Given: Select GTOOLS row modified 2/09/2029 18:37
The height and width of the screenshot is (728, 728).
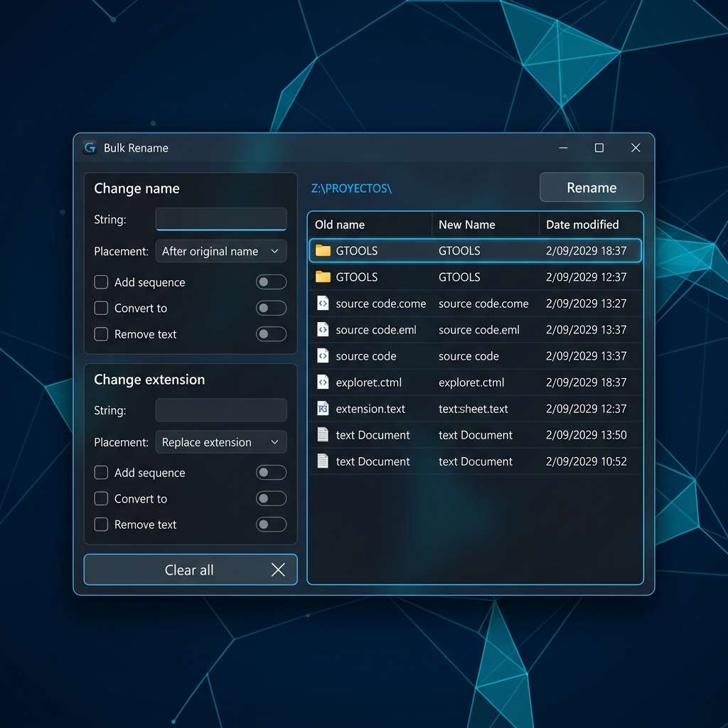Looking at the screenshot, I should pos(476,251).
